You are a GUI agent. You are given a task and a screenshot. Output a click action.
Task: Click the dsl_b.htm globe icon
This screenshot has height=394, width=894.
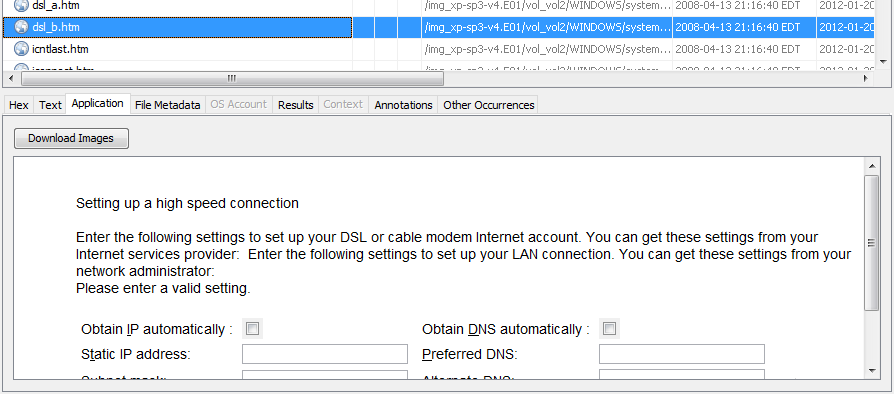click(21, 27)
